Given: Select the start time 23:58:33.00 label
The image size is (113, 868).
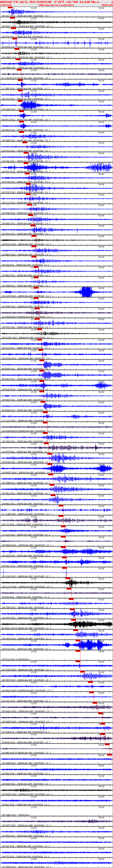Looking at the screenshot, I should point(5,5).
